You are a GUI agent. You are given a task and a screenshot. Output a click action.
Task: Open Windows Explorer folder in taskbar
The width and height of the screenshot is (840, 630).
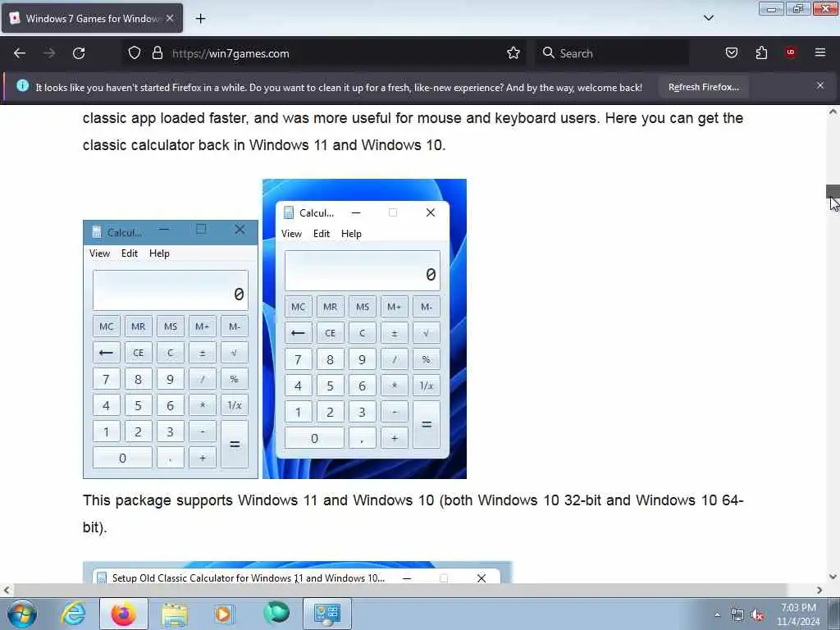(x=175, y=614)
